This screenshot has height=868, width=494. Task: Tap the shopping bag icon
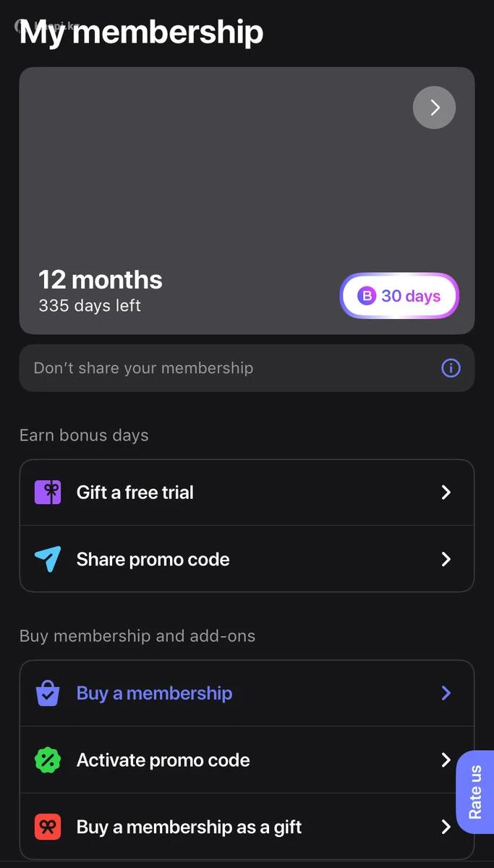pyautogui.click(x=48, y=693)
